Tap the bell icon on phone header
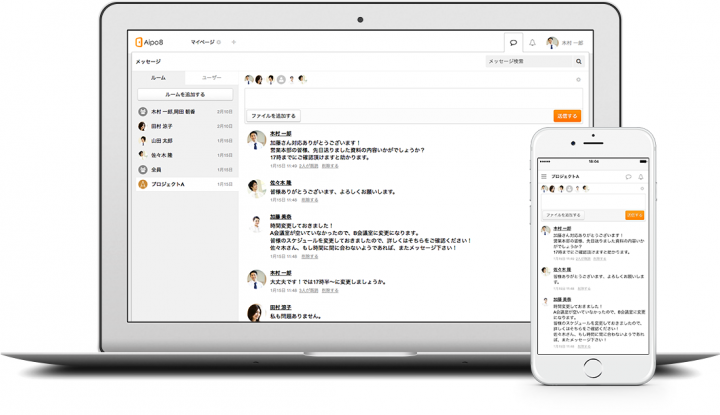Viewport: 720px width, 415px height. [641, 176]
